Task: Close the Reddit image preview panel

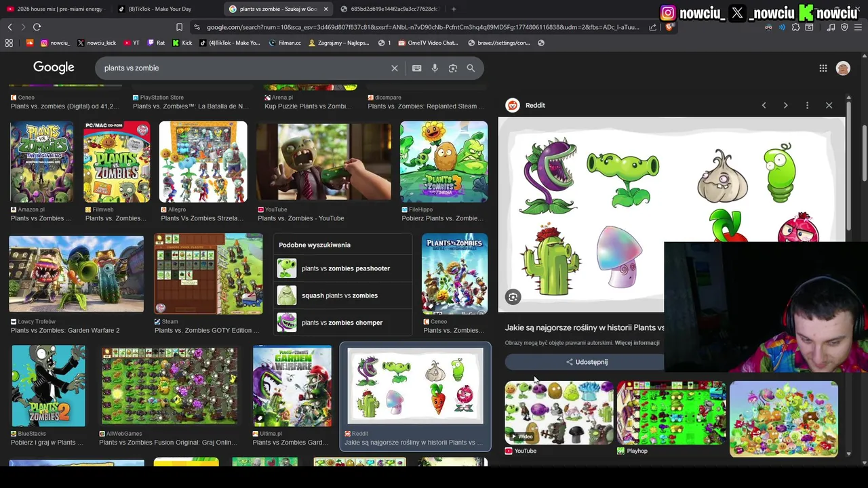Action: tap(829, 105)
